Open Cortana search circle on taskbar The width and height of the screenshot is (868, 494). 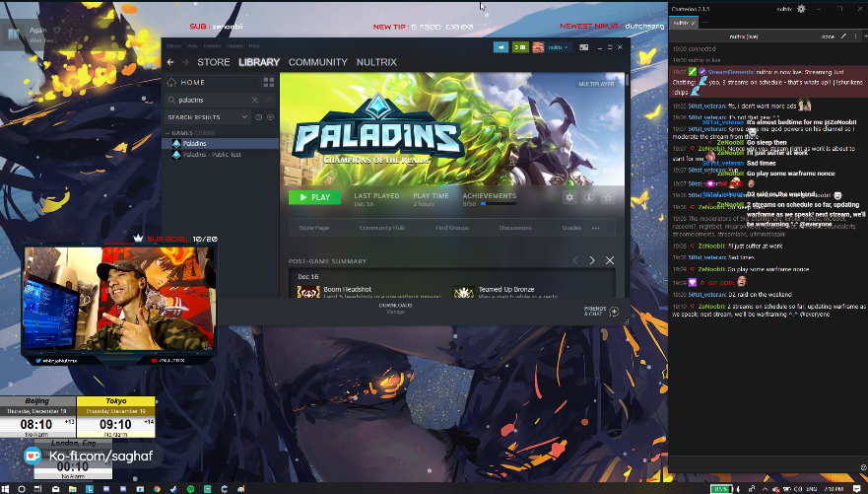(x=22, y=489)
